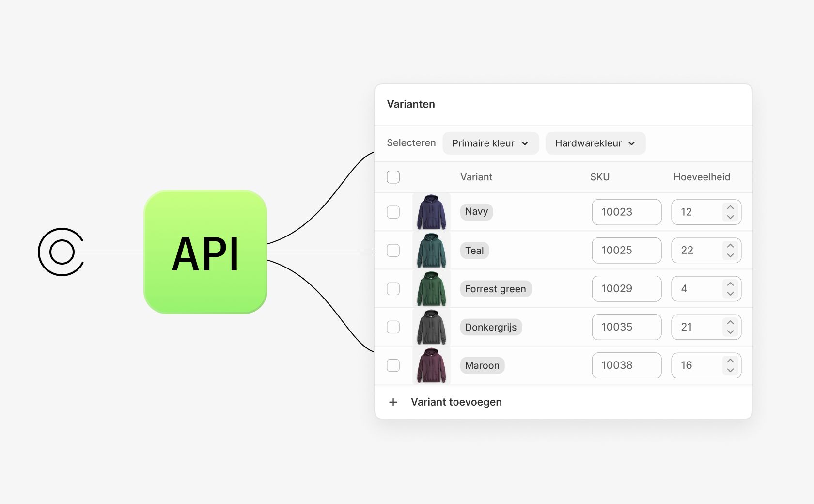Image resolution: width=814 pixels, height=504 pixels.
Task: Focus the SKU field with 10038
Action: point(626,365)
